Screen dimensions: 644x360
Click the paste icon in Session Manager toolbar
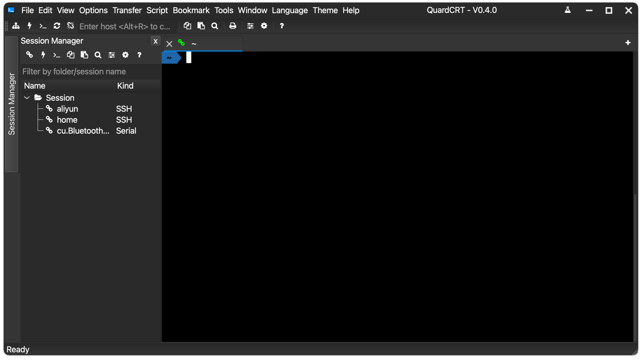coord(84,55)
